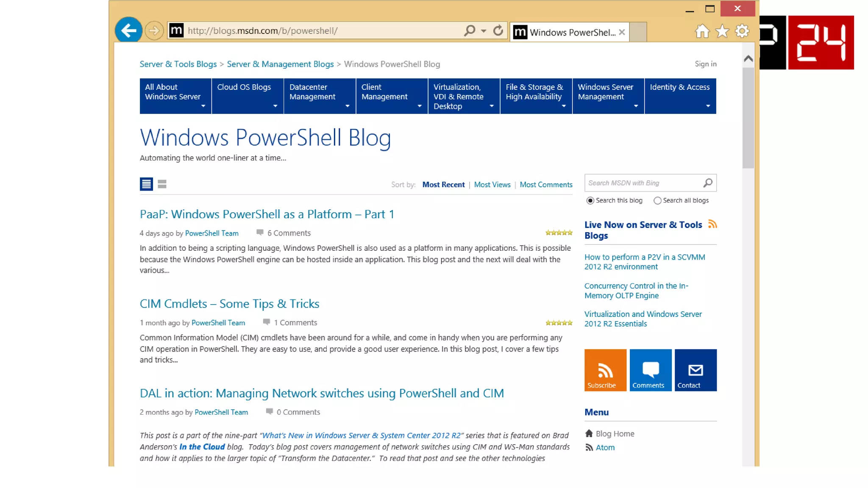The width and height of the screenshot is (868, 488).
Task: Open the Identity & Access menu
Action: 680,96
